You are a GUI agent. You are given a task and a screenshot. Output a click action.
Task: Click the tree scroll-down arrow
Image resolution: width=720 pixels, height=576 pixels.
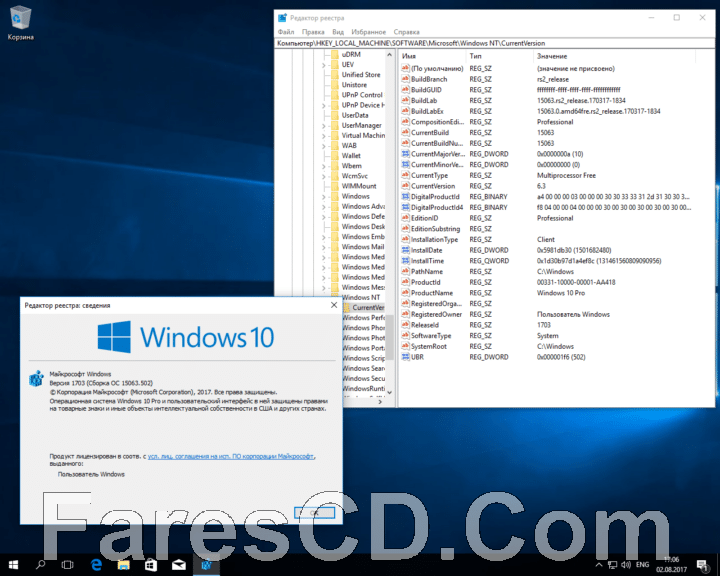click(x=389, y=393)
